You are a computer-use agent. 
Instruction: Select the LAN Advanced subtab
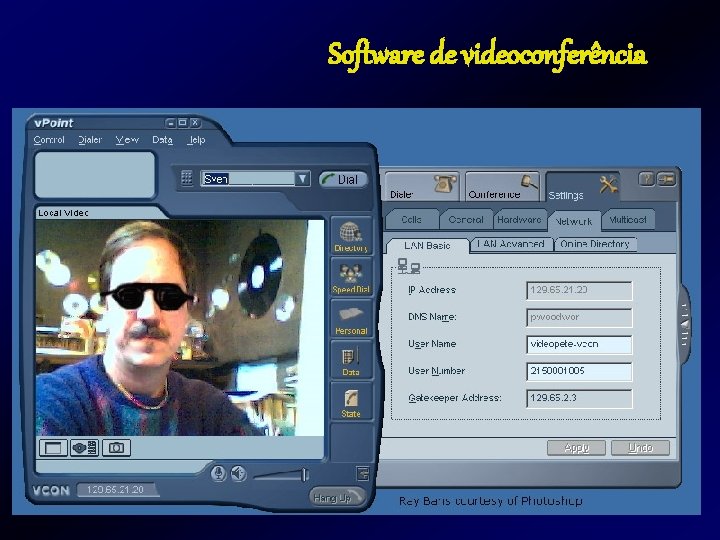click(511, 244)
